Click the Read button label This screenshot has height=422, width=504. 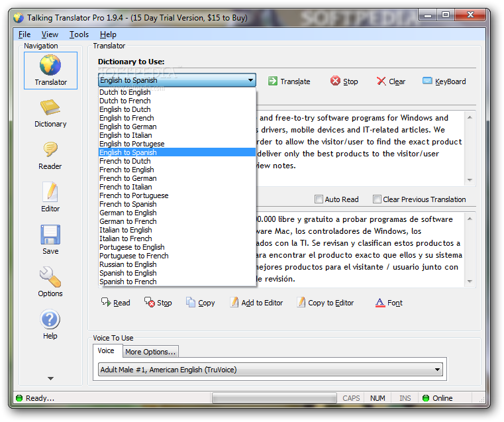click(x=121, y=303)
